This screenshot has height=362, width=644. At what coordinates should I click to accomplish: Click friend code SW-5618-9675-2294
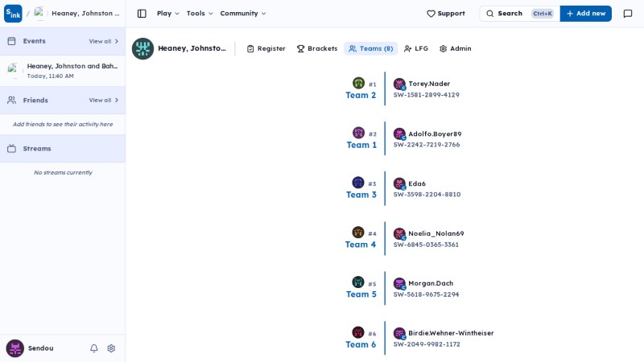[427, 294]
